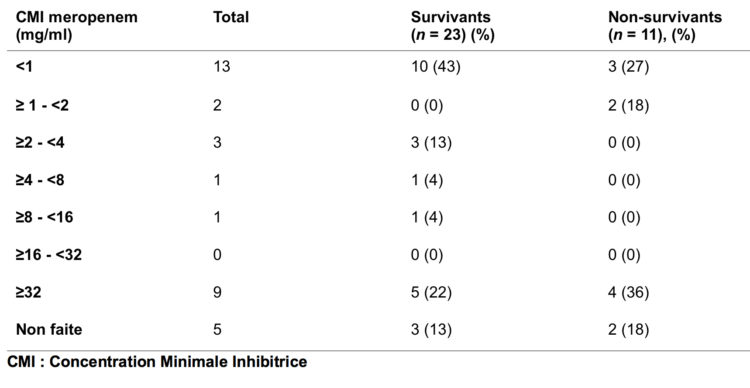Select the '≥8 - <16' row label
The width and height of the screenshot is (750, 388).
pos(44,217)
